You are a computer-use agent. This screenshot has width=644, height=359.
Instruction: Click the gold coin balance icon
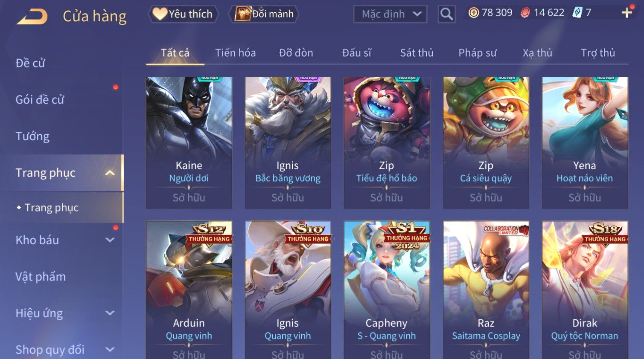coord(474,13)
